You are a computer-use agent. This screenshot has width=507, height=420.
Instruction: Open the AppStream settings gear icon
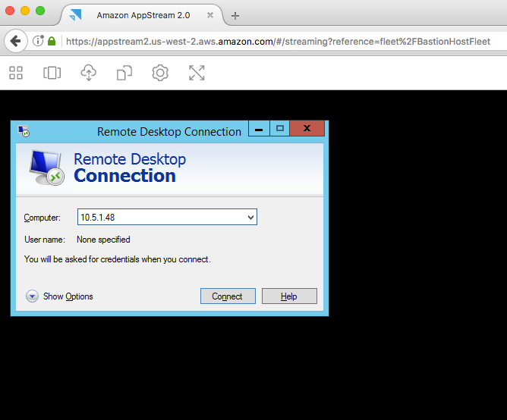(160, 73)
